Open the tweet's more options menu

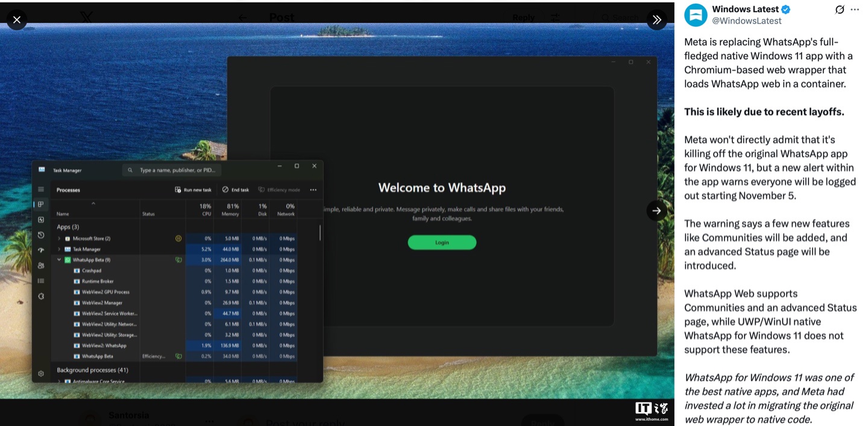(855, 9)
